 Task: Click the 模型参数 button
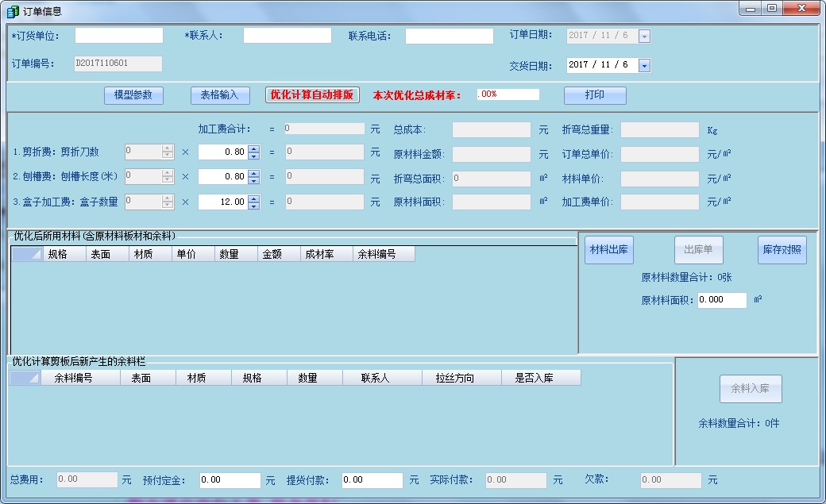tap(133, 95)
